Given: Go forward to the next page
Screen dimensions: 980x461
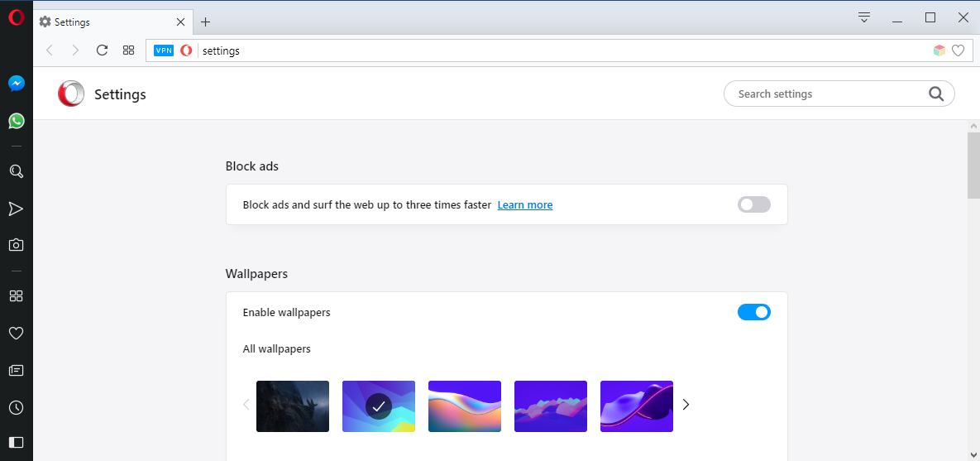Looking at the screenshot, I should click(75, 50).
